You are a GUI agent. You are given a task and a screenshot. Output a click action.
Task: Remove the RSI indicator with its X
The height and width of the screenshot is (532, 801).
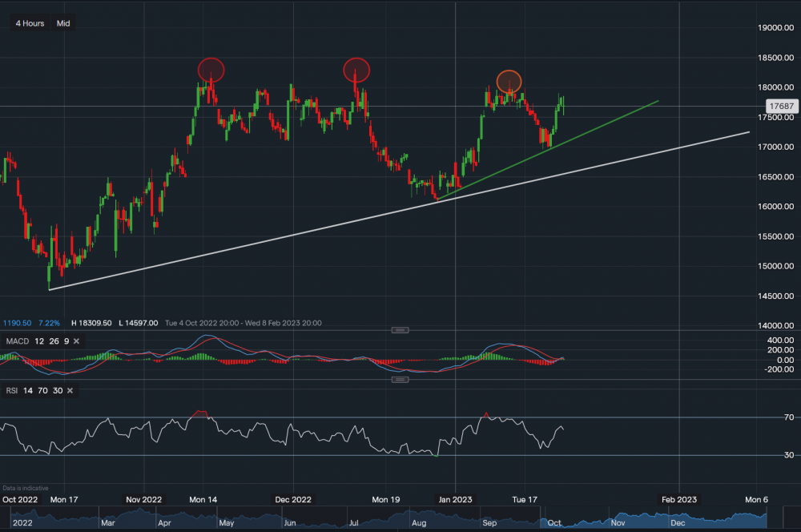[70, 390]
